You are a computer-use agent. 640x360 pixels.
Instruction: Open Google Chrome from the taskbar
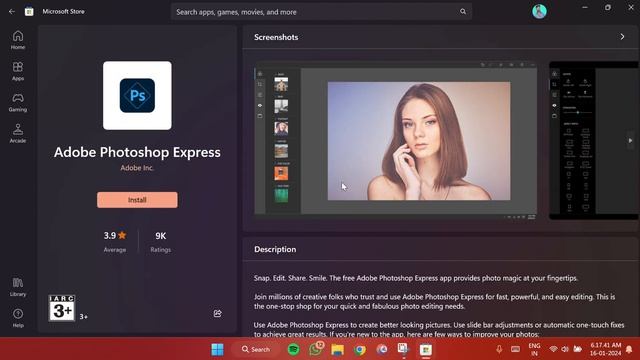tap(360, 350)
